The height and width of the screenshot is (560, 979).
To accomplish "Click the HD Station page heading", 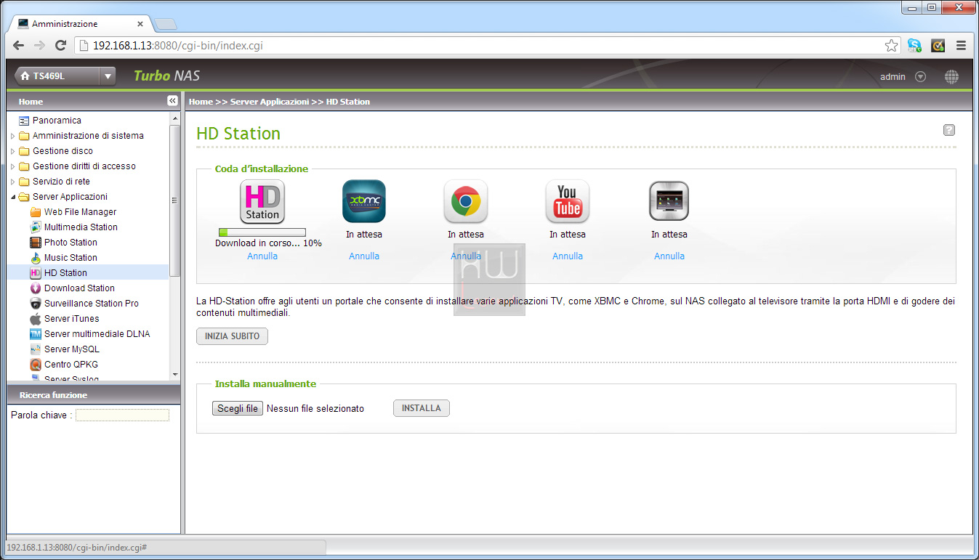I will (x=238, y=134).
